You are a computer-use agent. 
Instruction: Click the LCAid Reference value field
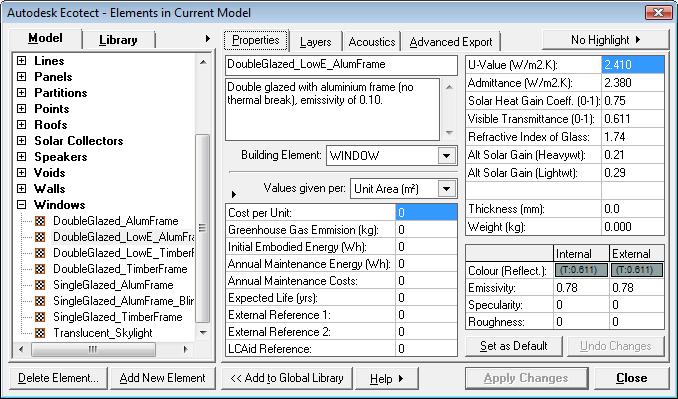[426, 349]
